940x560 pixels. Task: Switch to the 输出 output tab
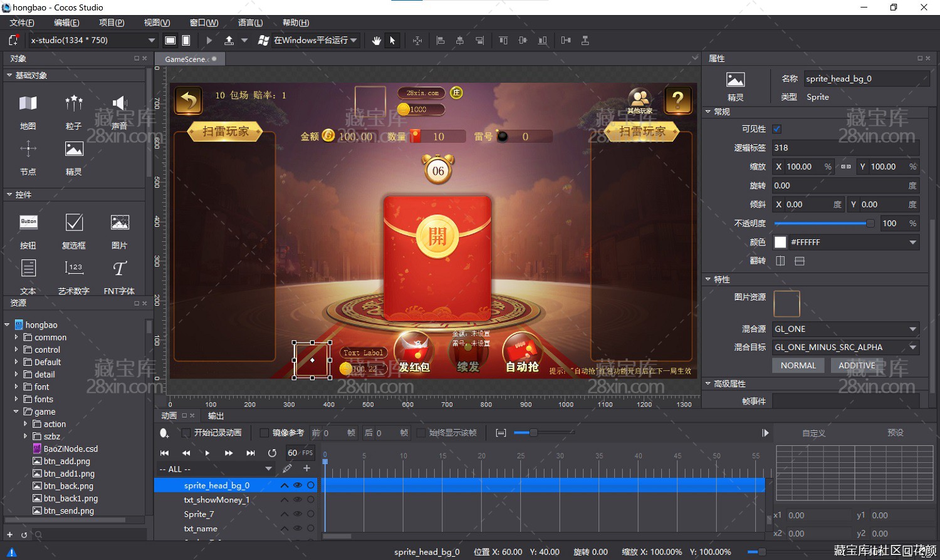tap(216, 416)
